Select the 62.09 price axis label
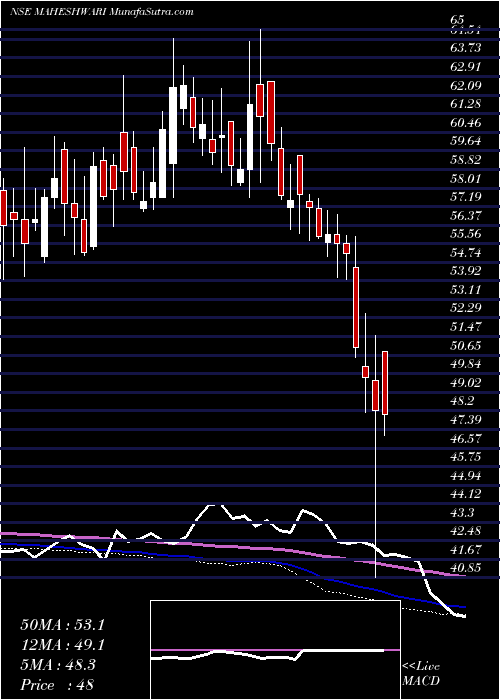This screenshot has height=700, width=500. 466,85
